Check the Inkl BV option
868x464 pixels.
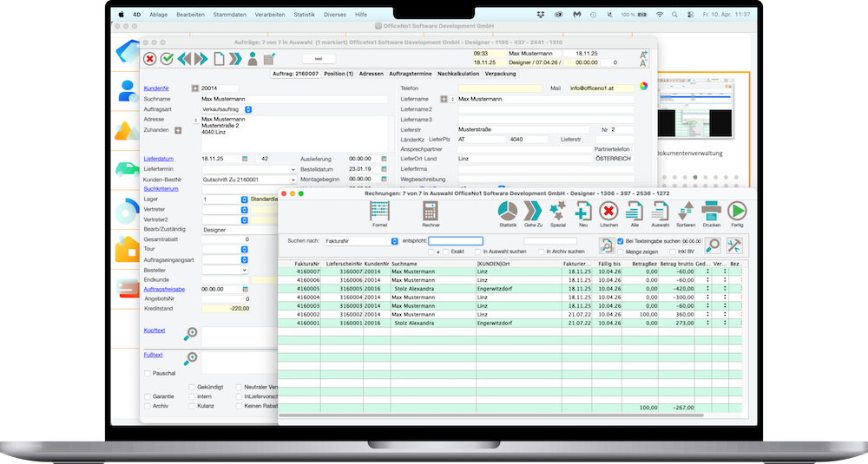pyautogui.click(x=673, y=252)
